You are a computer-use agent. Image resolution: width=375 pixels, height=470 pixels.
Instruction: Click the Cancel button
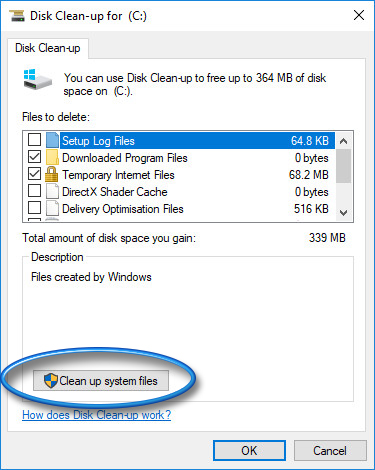(330, 451)
